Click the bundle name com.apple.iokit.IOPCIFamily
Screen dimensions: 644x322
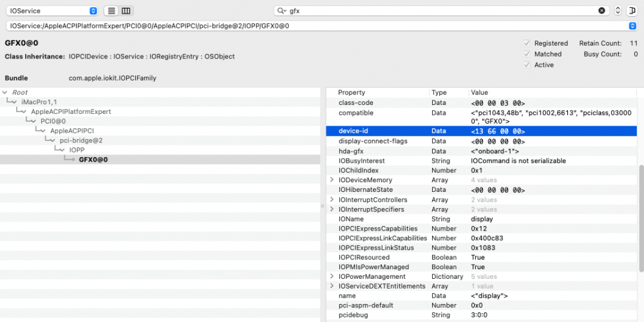[x=113, y=78]
